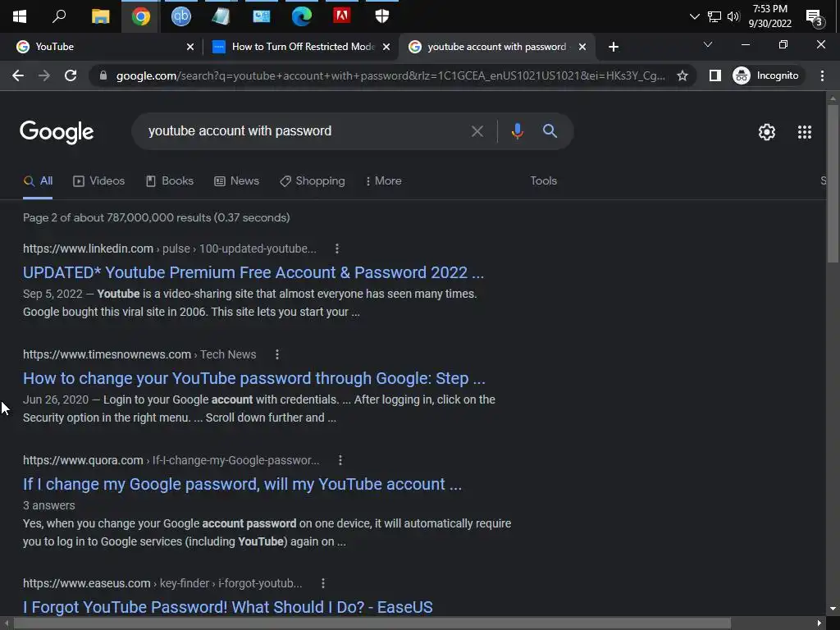Clear the search query X
The width and height of the screenshot is (840, 630).
click(x=477, y=131)
